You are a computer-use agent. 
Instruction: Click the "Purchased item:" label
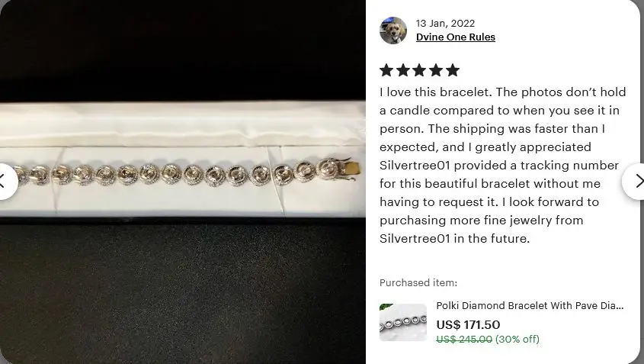[x=418, y=282]
